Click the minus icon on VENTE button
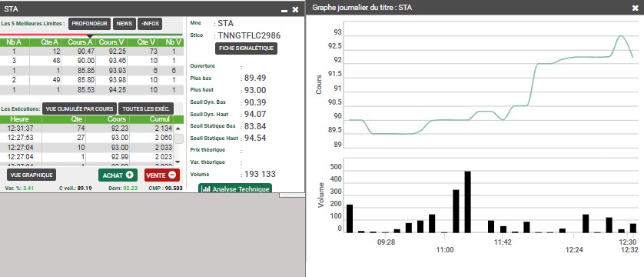Viewport: 644px width, 277px height. [172, 175]
